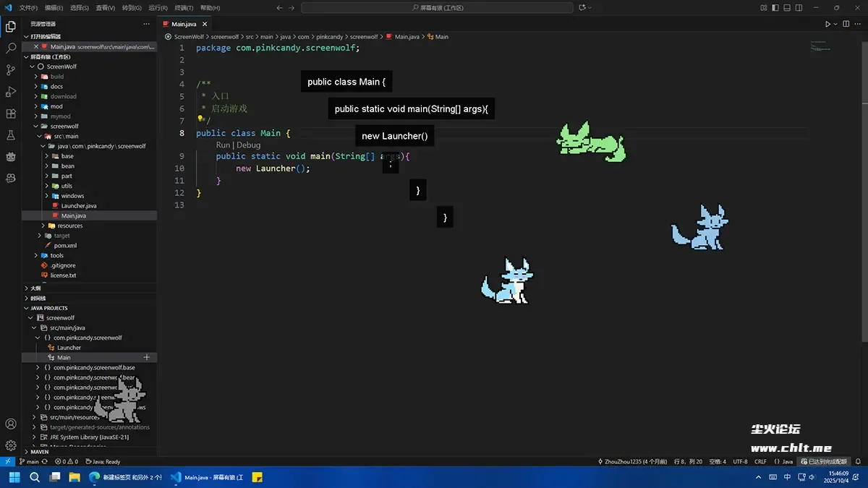
Task: Select the Main.java editor tab
Action: [184, 24]
